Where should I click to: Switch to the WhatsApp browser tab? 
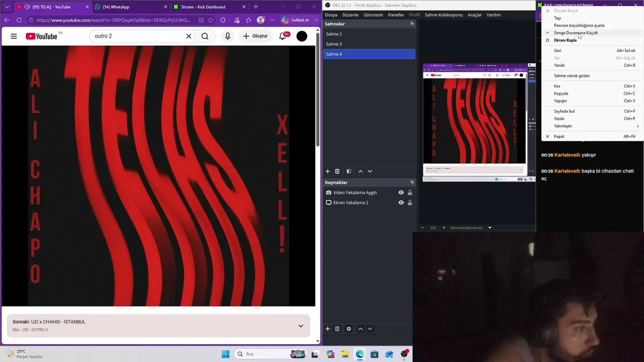click(x=130, y=7)
